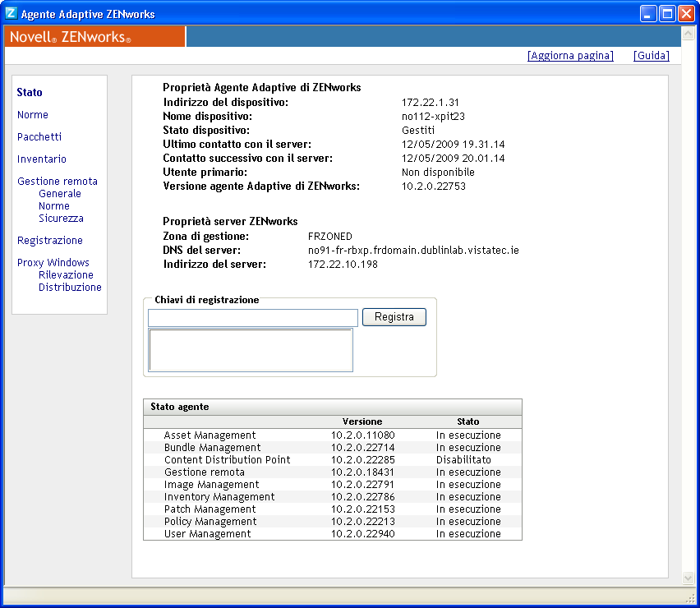
Task: Close the Agente Adaptive ZENworks window
Action: (x=687, y=13)
